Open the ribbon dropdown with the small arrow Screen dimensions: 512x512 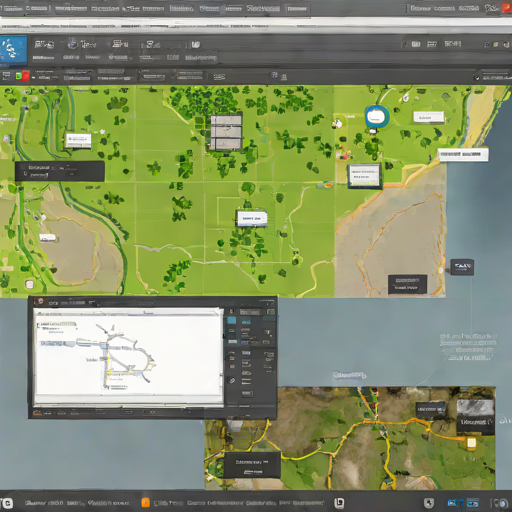click(120, 58)
